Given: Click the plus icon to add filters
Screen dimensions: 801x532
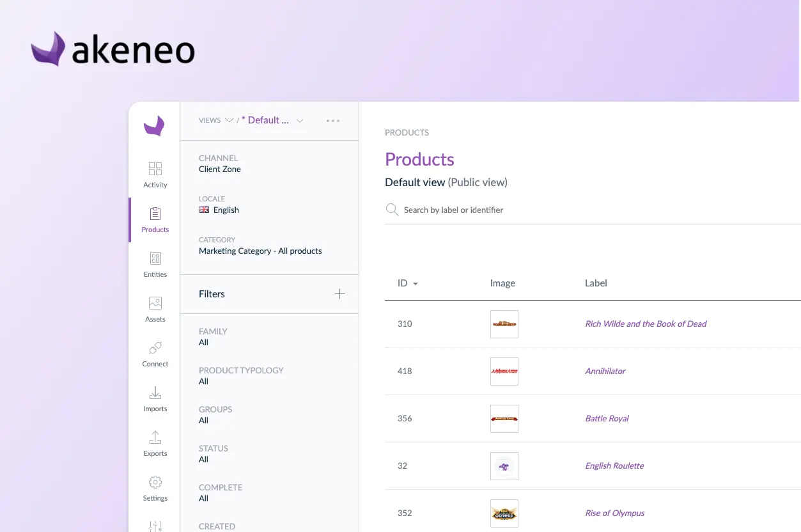Looking at the screenshot, I should 339,294.
